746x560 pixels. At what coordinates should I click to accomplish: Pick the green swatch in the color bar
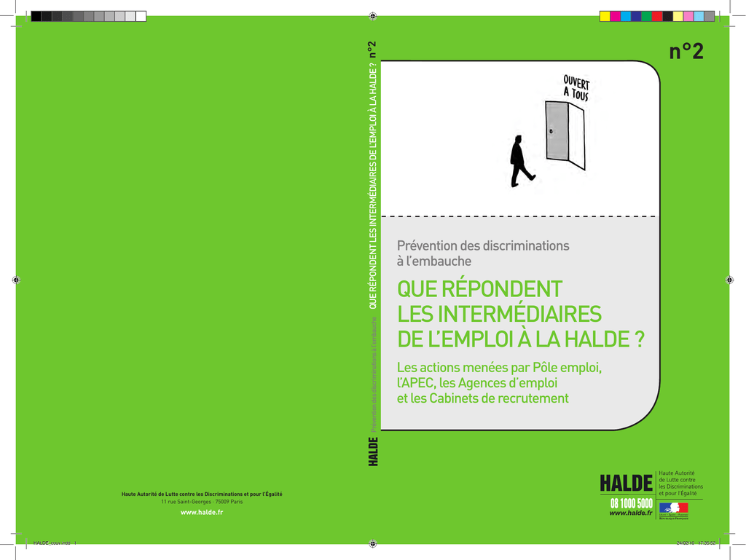tap(647, 16)
